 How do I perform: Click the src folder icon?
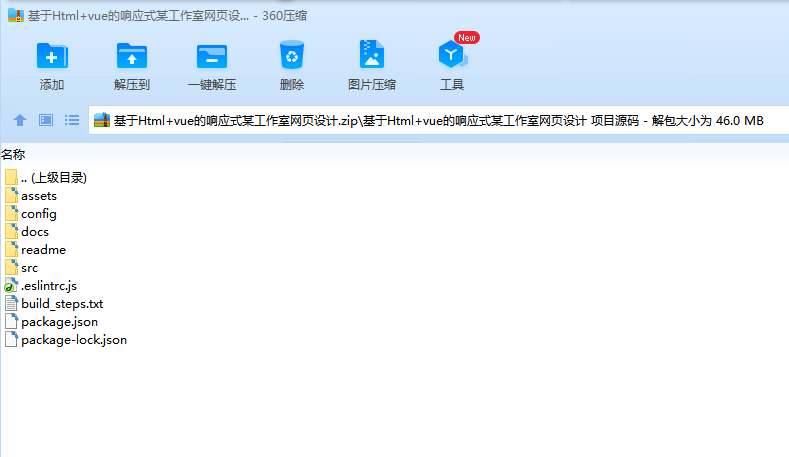12,268
